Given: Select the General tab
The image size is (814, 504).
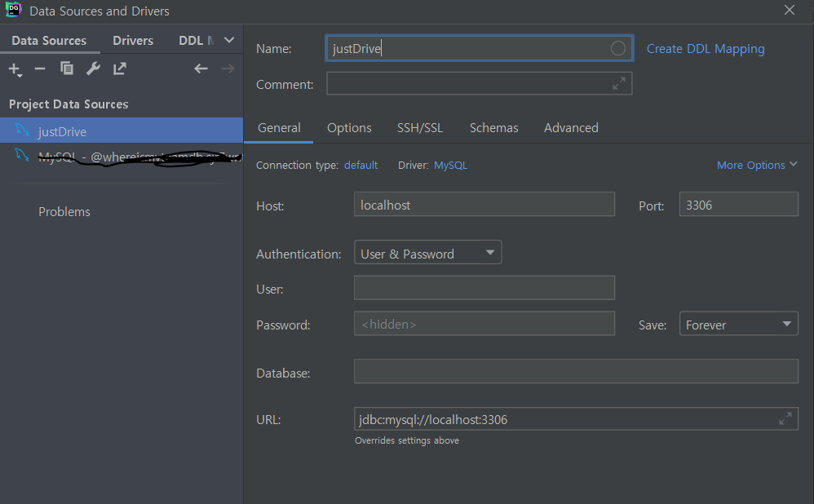Looking at the screenshot, I should [x=279, y=128].
